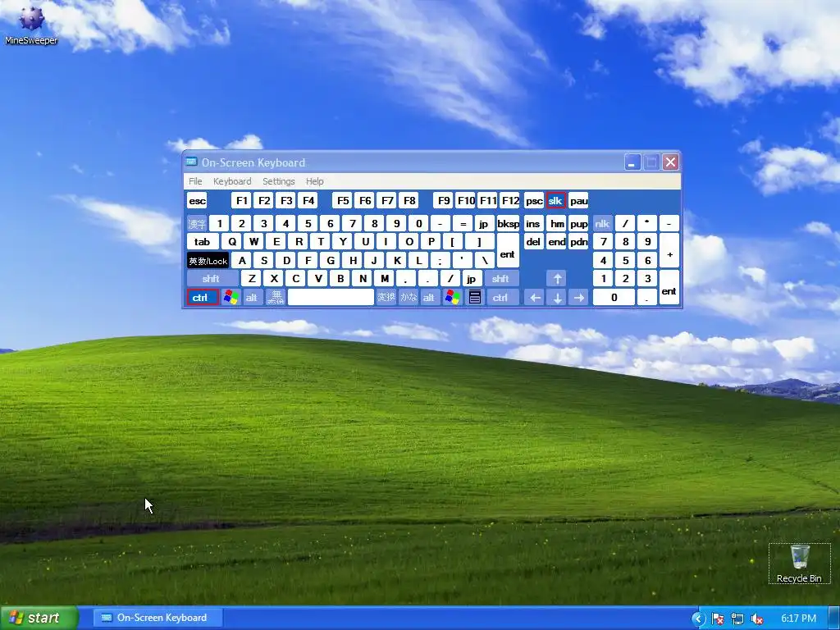Open the Help menu
The height and width of the screenshot is (630, 840).
click(x=314, y=181)
